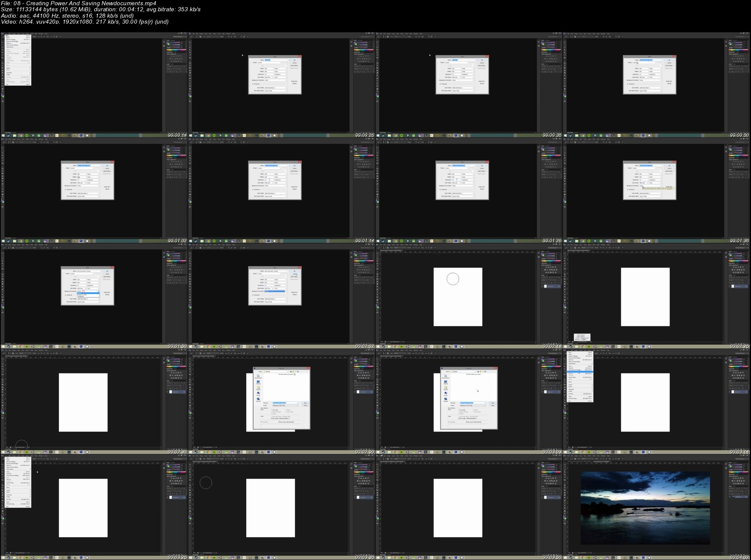Choose Exit in the 00:03:14 frame's File menu

[x=580, y=401]
